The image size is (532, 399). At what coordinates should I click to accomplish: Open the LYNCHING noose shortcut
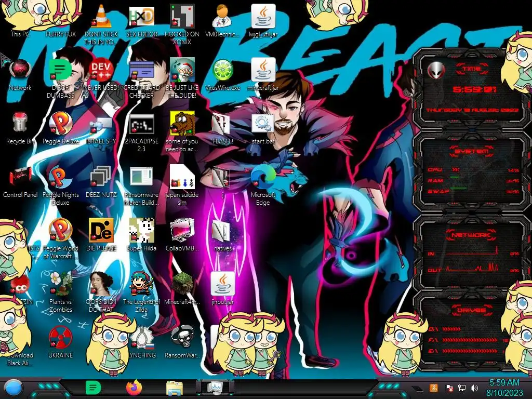[142, 343]
